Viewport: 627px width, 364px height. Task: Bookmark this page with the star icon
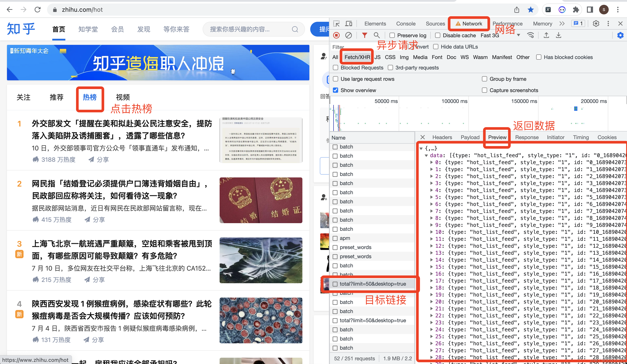point(530,10)
